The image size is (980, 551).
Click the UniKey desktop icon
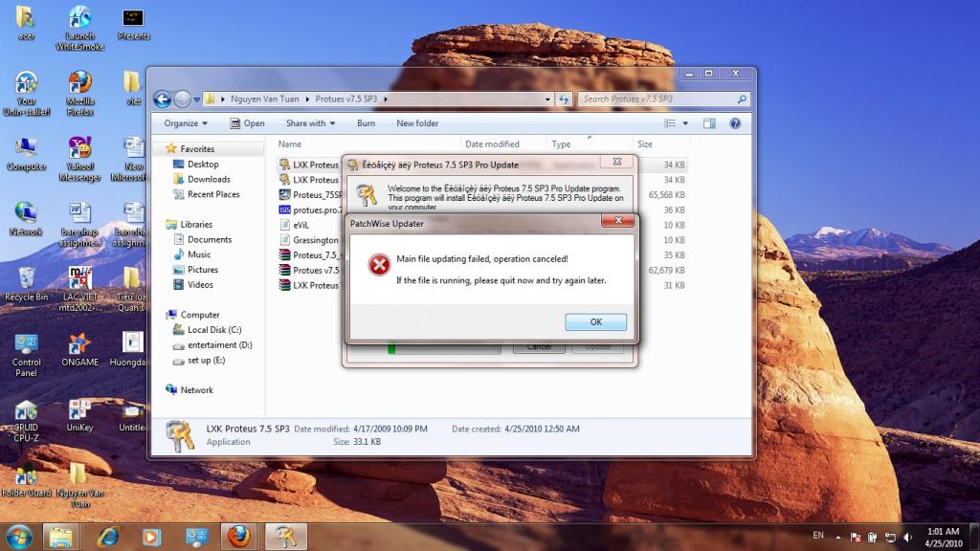[x=80, y=415]
